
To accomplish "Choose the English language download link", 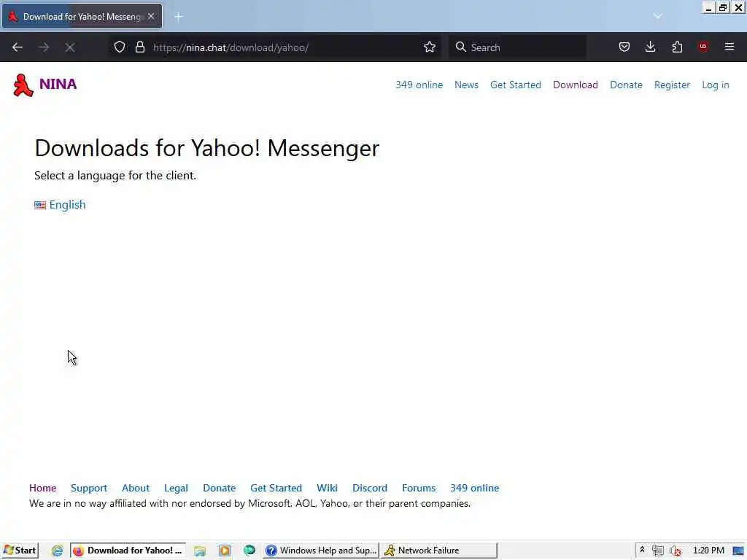I will (67, 205).
